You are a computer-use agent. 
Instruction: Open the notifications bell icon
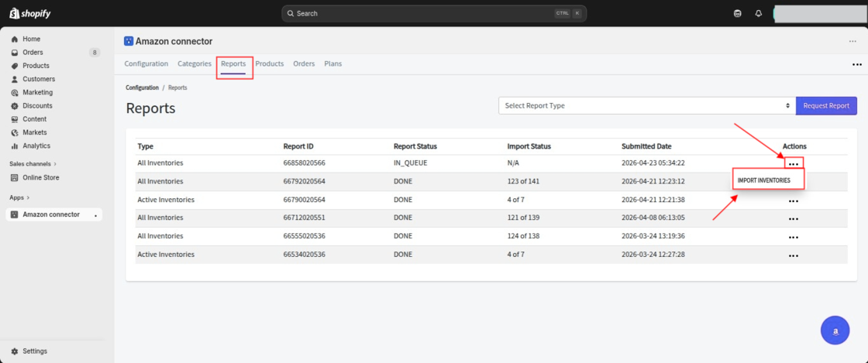coord(759,13)
